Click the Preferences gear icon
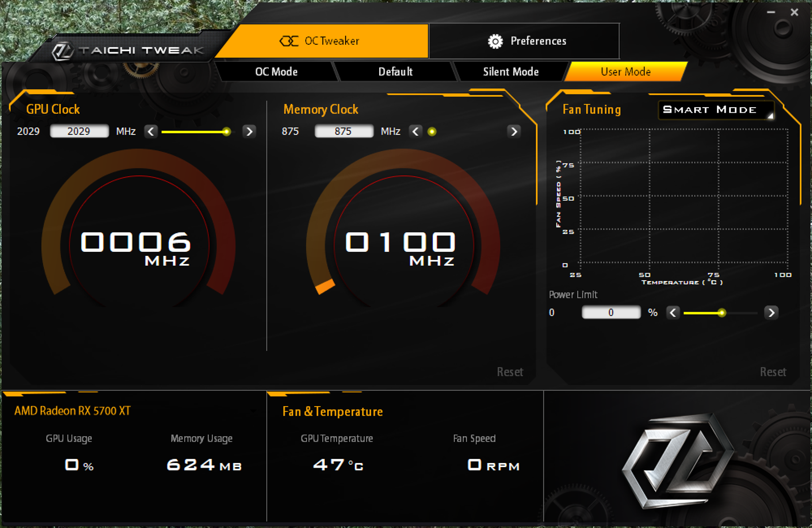812x528 pixels. [495, 41]
